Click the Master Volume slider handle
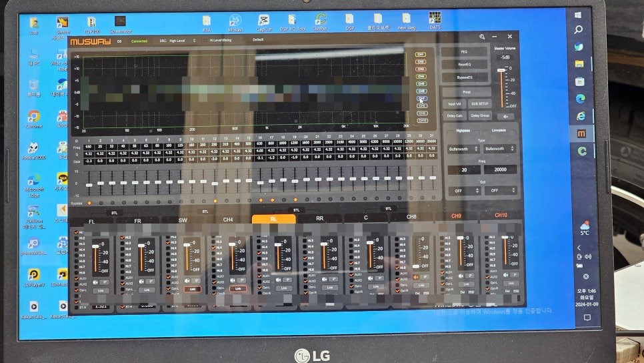644x363 pixels. tap(502, 69)
